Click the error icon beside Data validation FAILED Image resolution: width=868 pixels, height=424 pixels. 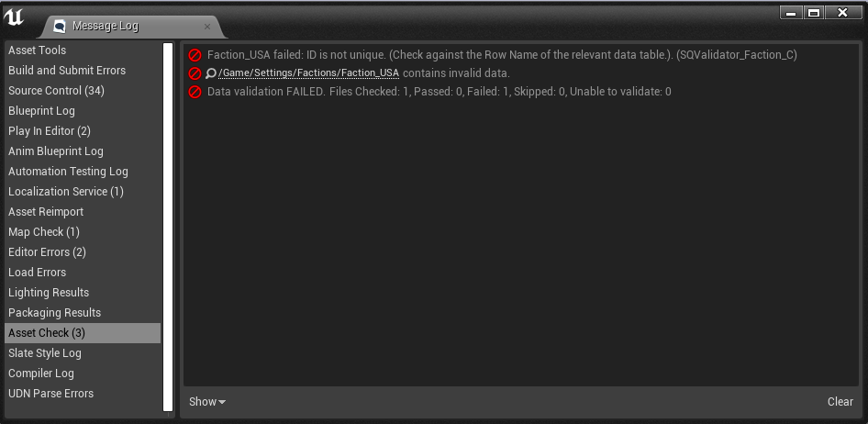click(x=195, y=92)
